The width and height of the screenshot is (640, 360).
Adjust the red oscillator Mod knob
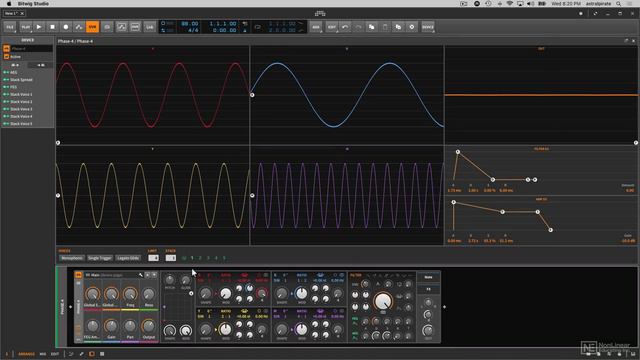point(225,293)
